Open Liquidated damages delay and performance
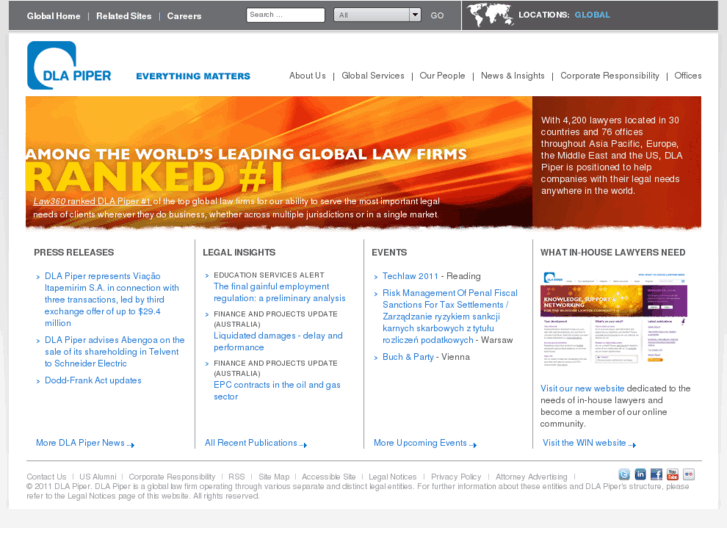This screenshot has height=545, width=727. pos(278,341)
